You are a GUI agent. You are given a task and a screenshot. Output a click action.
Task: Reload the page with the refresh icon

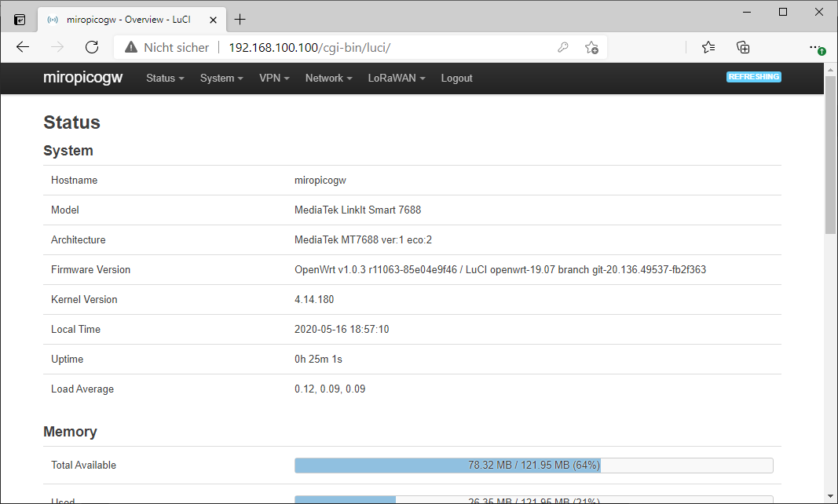[x=92, y=47]
